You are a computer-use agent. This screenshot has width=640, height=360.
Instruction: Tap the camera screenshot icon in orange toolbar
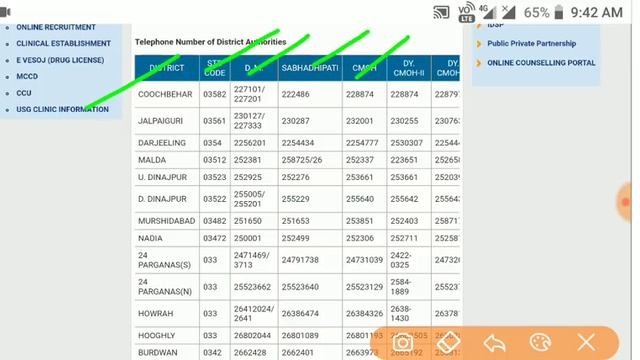[x=402, y=342]
